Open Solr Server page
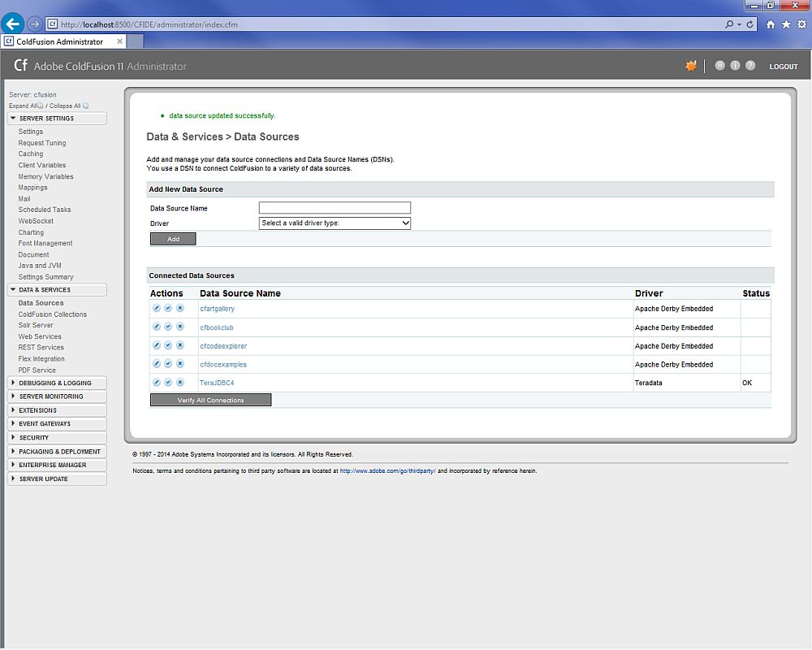812x650 pixels. [36, 325]
